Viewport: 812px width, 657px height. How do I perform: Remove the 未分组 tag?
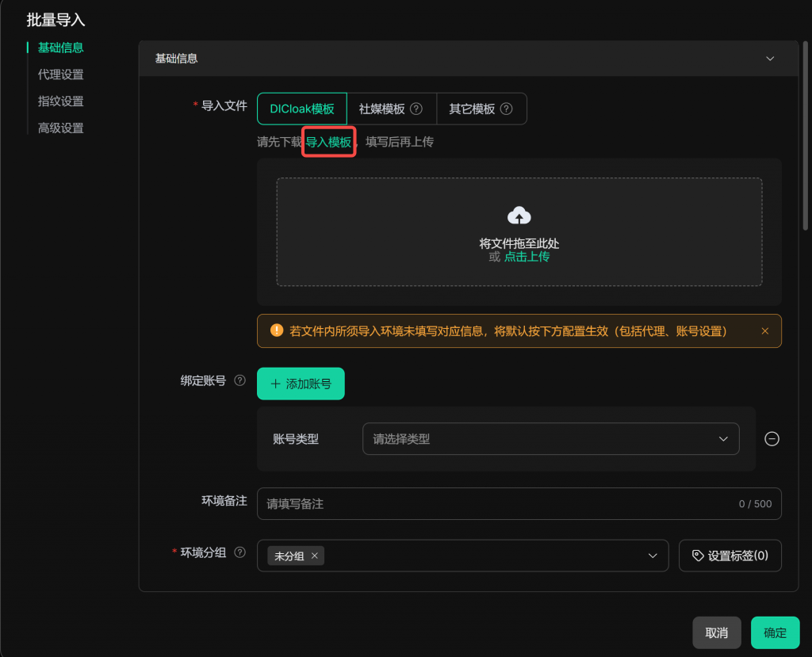315,556
